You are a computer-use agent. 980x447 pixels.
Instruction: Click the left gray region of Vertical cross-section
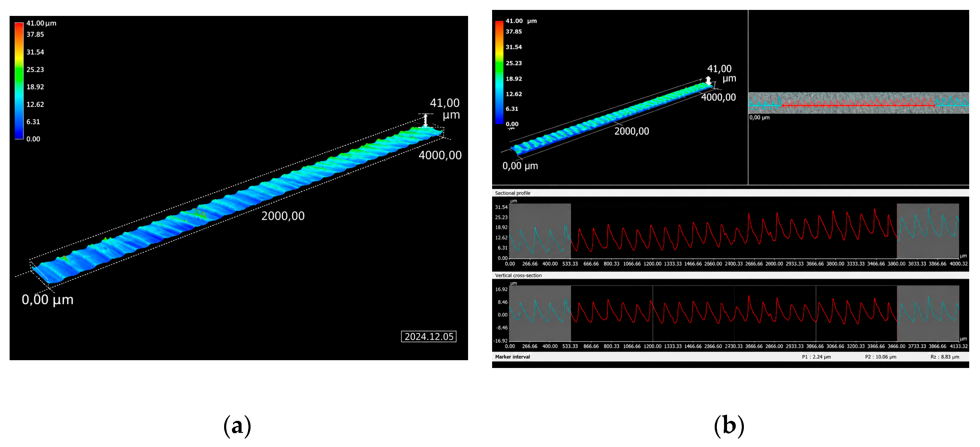540,313
